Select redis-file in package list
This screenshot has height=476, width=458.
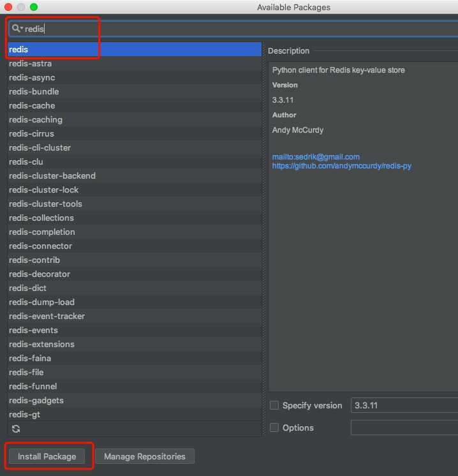(x=135, y=372)
